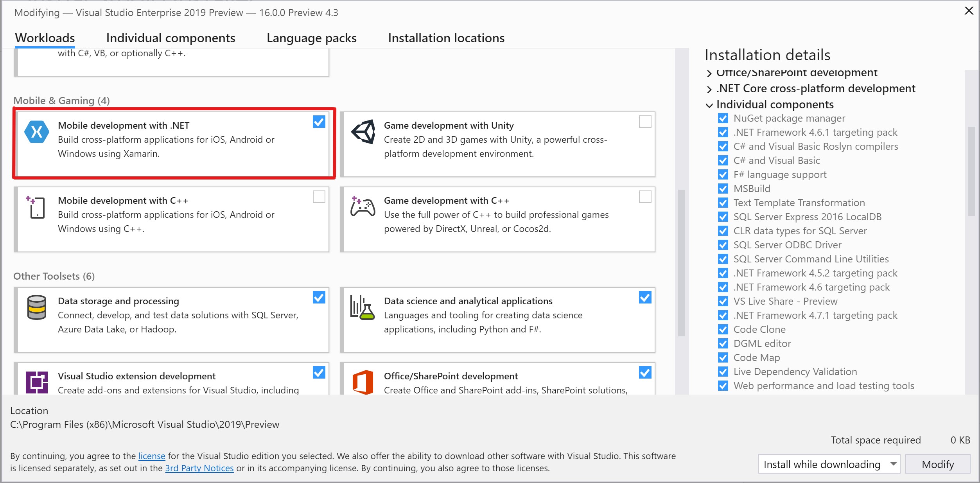Uncheck SQL Server ODBC Driver component

click(723, 245)
